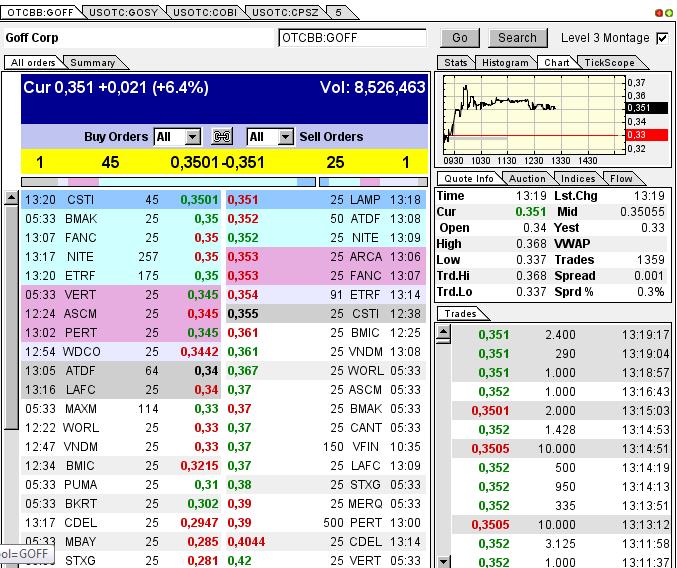Switch to the USOTC:COBI tab
This screenshot has height=568, width=677.
coord(205,13)
